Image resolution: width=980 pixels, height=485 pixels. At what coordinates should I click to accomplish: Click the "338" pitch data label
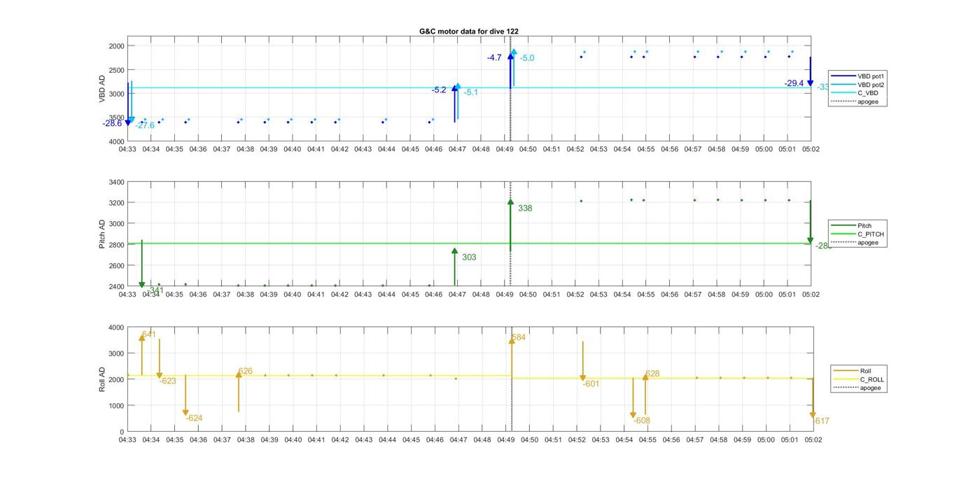pyautogui.click(x=525, y=209)
